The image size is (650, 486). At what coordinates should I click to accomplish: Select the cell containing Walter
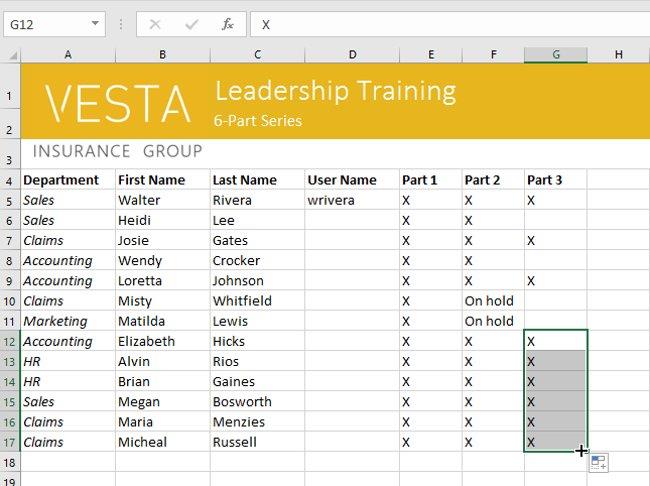coord(163,200)
